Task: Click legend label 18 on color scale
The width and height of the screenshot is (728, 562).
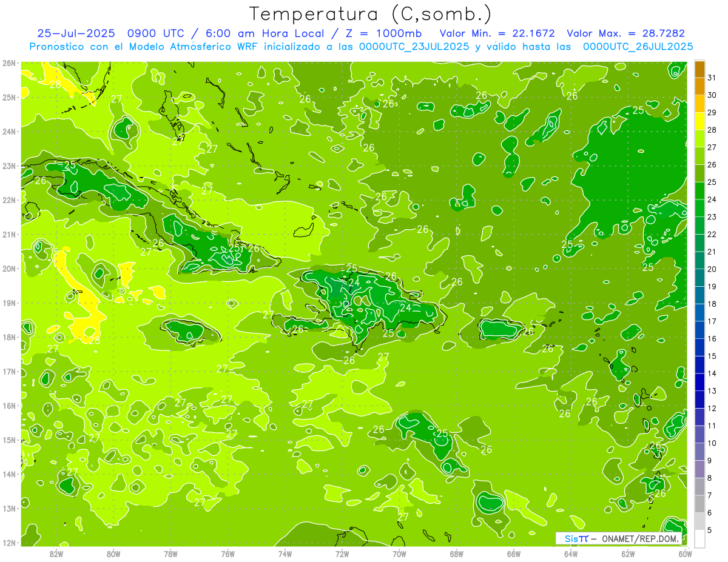Action: pos(712,304)
